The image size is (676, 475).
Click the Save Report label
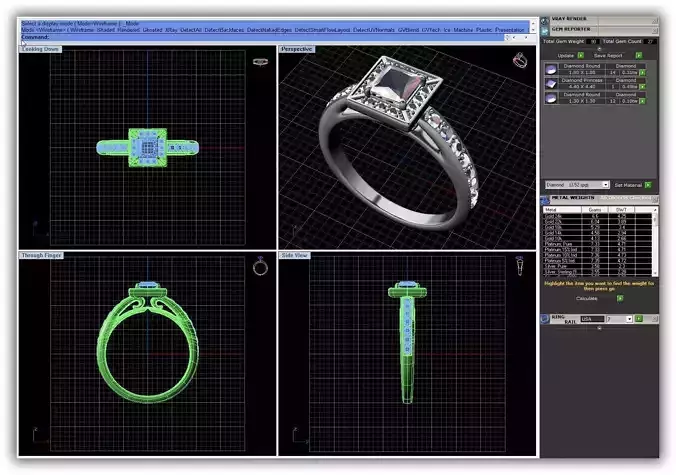608,56
